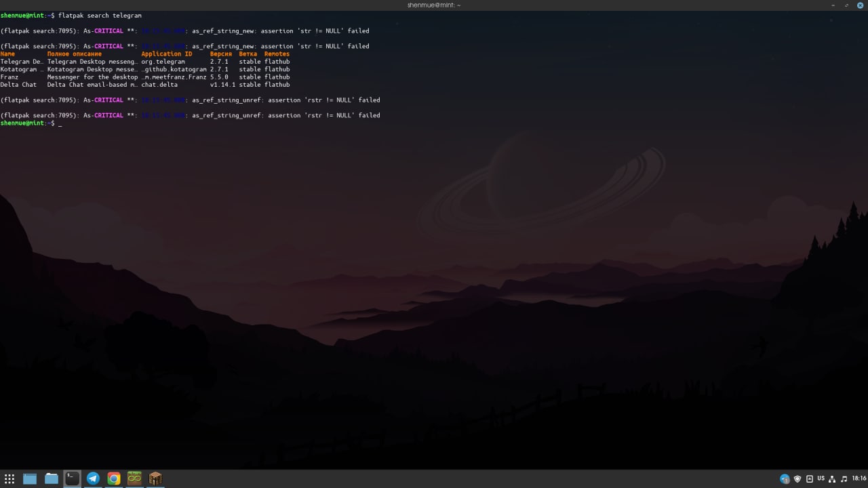Click the 'flatpak search telegram' command text
The height and width of the screenshot is (488, 868).
(100, 15)
